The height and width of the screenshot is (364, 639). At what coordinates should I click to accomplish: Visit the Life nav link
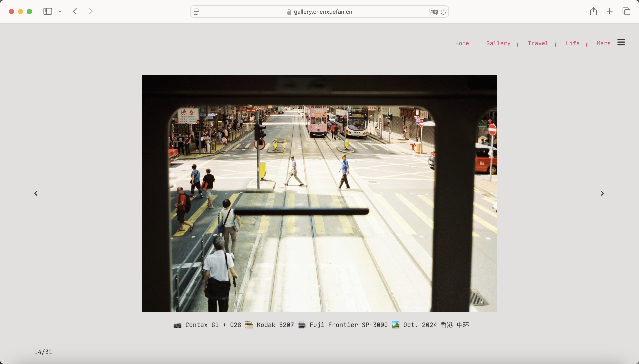(573, 43)
